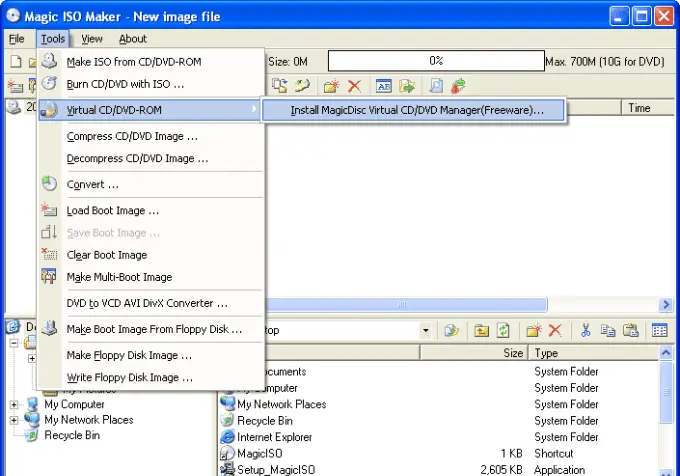Click the scissors cut icon
680x476 pixels.
coord(585,331)
